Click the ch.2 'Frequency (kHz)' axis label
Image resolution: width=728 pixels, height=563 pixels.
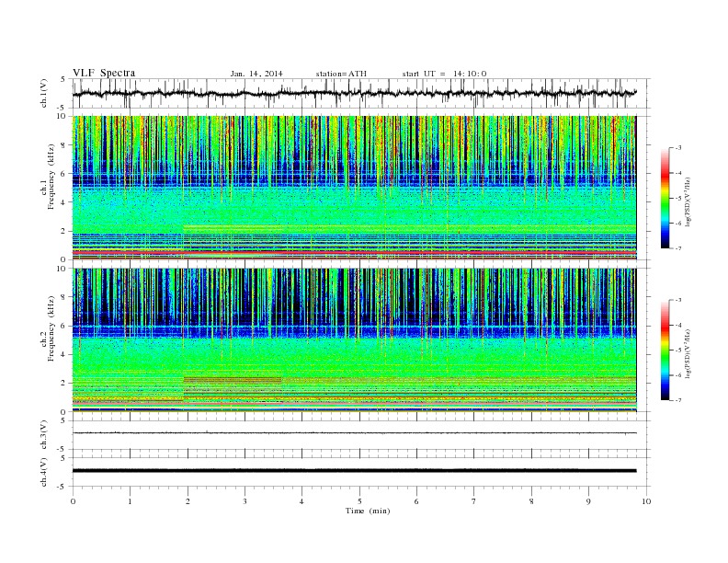coord(51,328)
